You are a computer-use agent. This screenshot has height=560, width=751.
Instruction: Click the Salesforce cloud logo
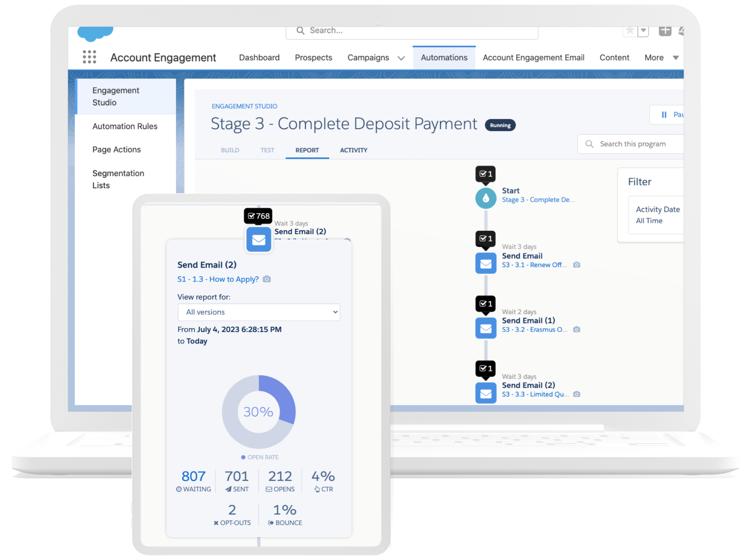coord(95,34)
